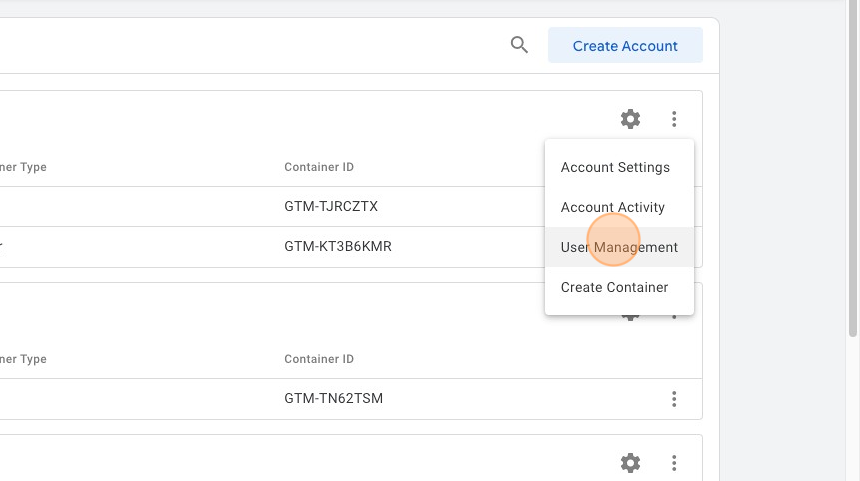This screenshot has height=481, width=860.
Task: Click the first account's three-dot menu icon
Action: tap(674, 119)
